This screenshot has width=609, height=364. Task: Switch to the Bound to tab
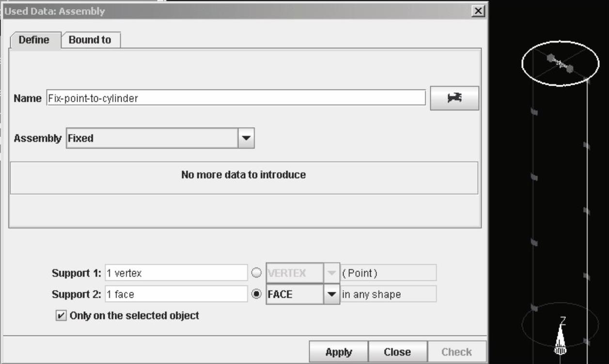90,40
